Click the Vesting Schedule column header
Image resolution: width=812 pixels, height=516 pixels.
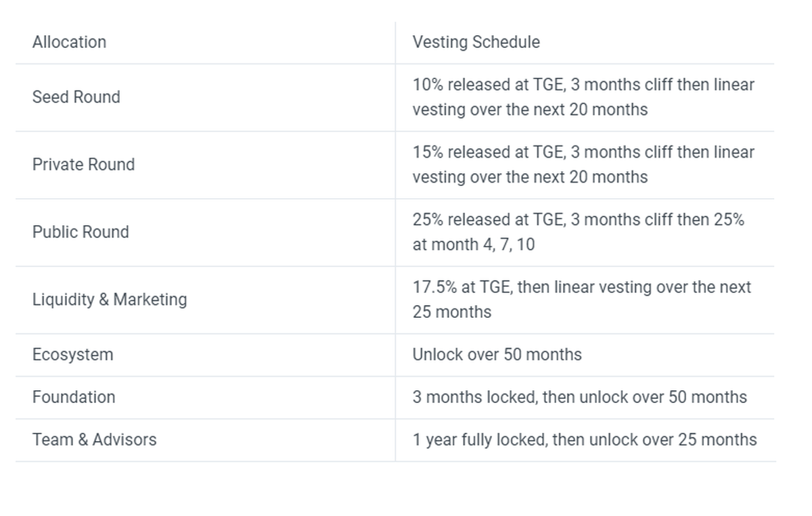(x=476, y=42)
